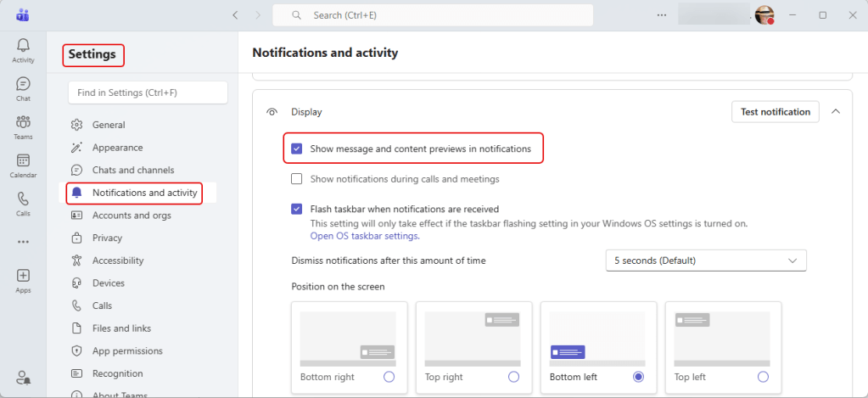Open Calls from the left rail

pyautogui.click(x=23, y=203)
